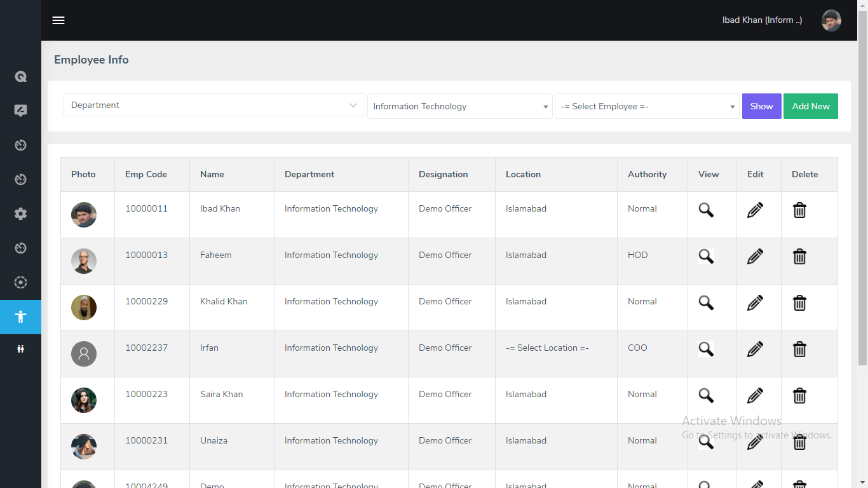Click trash icon in Irfan's row
This screenshot has height=488, width=868.
(x=799, y=349)
